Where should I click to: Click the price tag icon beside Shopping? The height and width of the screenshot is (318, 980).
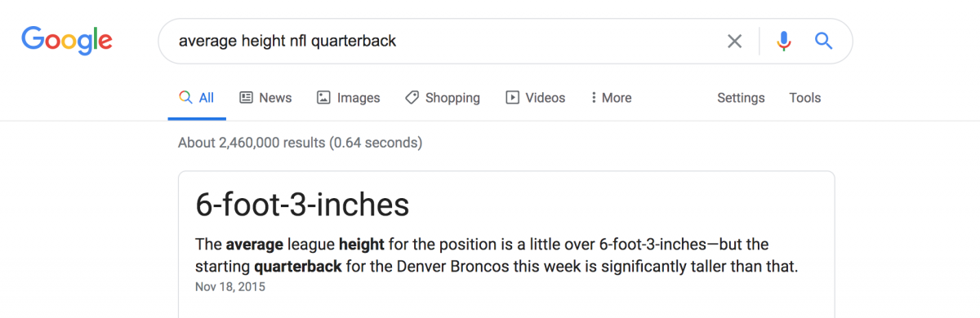[412, 98]
